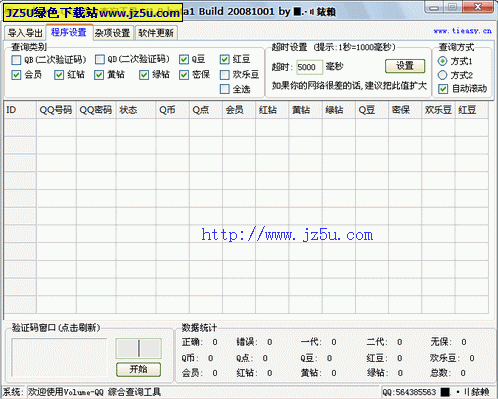498x399 pixels.
Task: Sort the table by QQ号码 column header
Action: (x=56, y=110)
